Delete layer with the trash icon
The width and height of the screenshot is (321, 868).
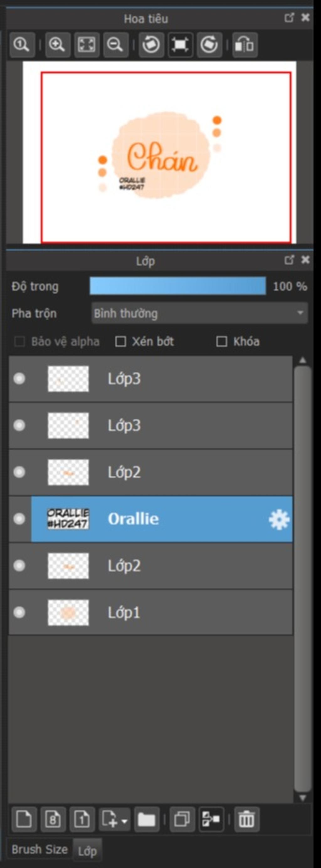247,819
